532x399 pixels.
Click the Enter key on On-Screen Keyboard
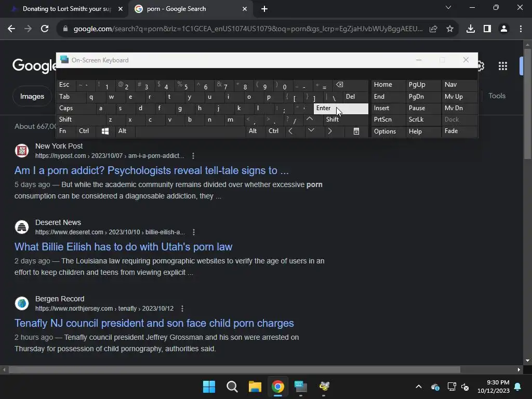341,108
